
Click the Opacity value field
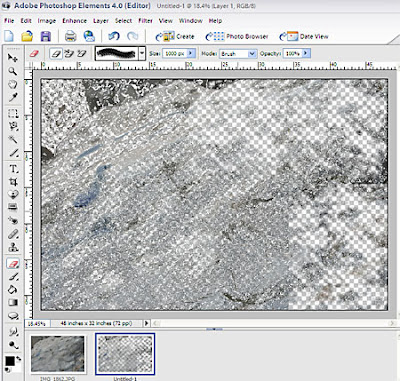point(292,53)
